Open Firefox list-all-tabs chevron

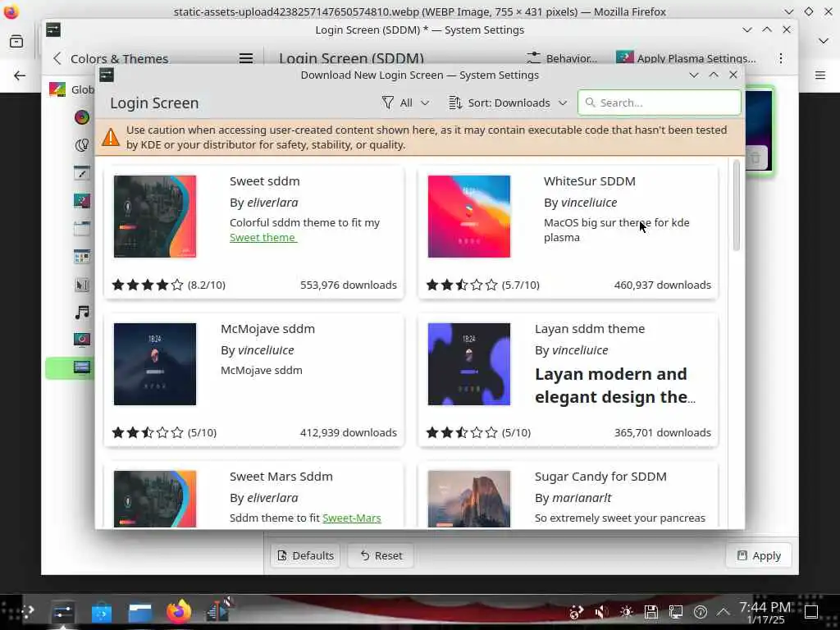pyautogui.click(x=824, y=41)
